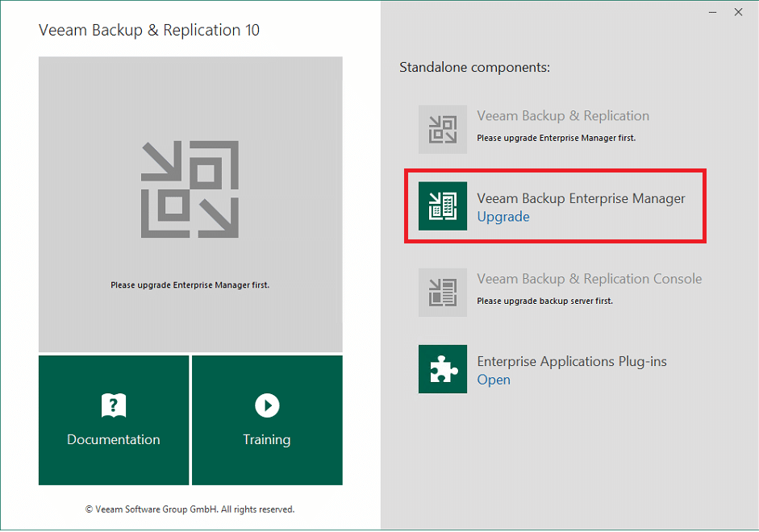759x532 pixels.
Task: Click the Veeam Backup & Replication standalone title
Action: [563, 115]
